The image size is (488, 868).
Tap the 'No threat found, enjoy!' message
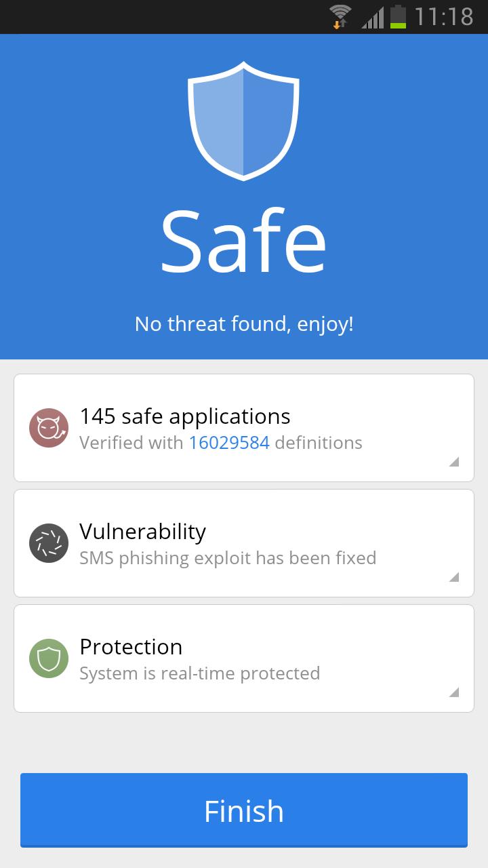point(244,323)
